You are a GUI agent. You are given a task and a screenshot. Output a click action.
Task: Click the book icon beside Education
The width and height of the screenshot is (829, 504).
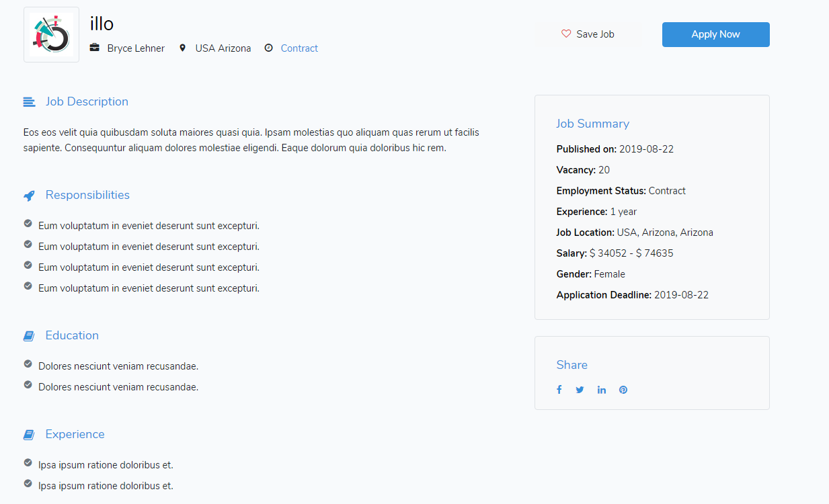[x=28, y=335]
